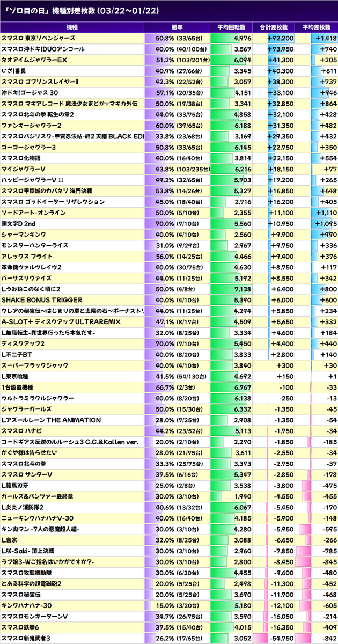Select the キングハナハナ-30 row name
Image resolution: width=338 pixels, height=644 pixels.
point(27,605)
